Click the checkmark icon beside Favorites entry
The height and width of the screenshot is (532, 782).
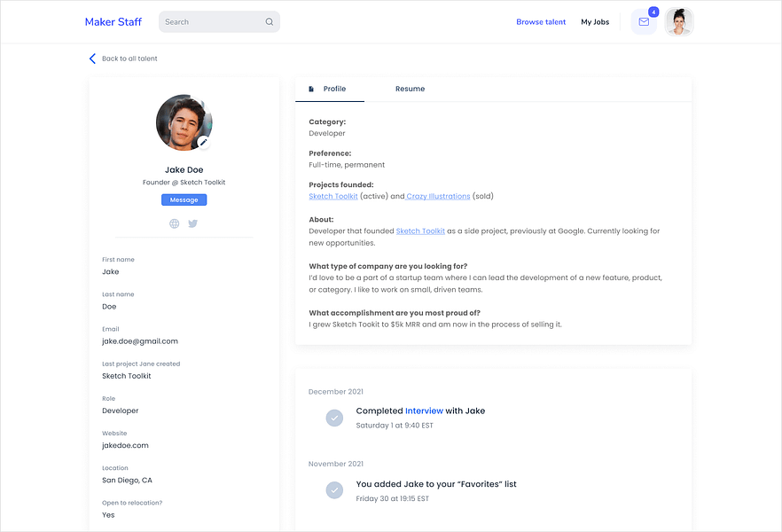334,490
